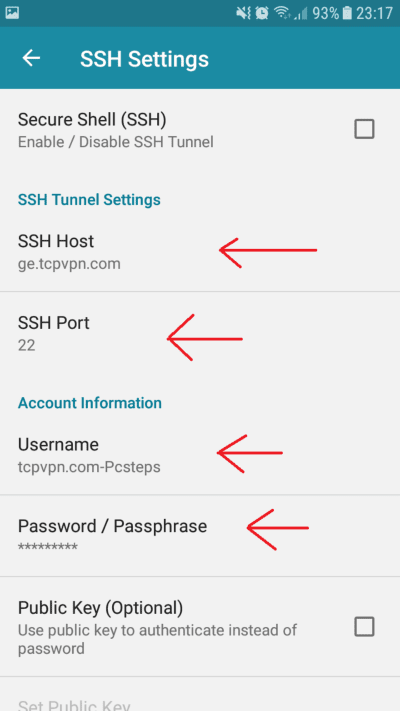Open the SSH Host setting

(200, 251)
